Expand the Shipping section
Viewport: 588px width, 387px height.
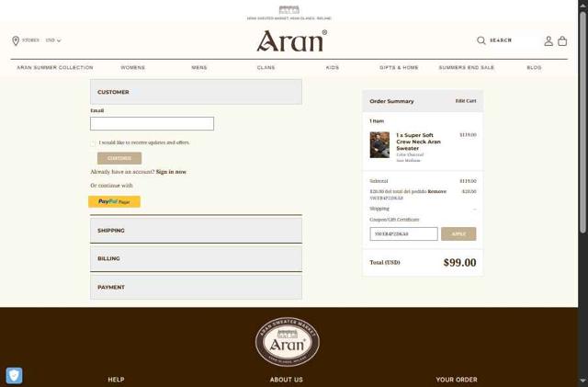point(196,231)
